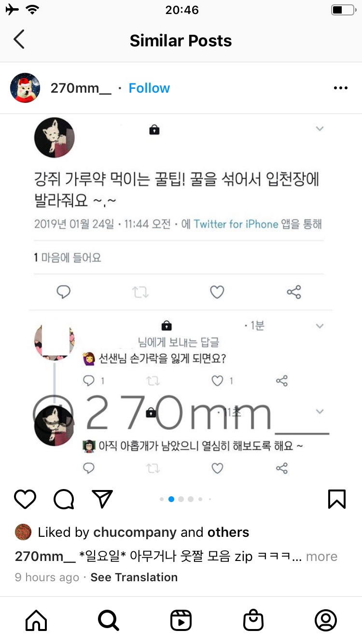Screen dimensions: 362x644
Task: Open the Shop bag tab
Action: coord(253,620)
